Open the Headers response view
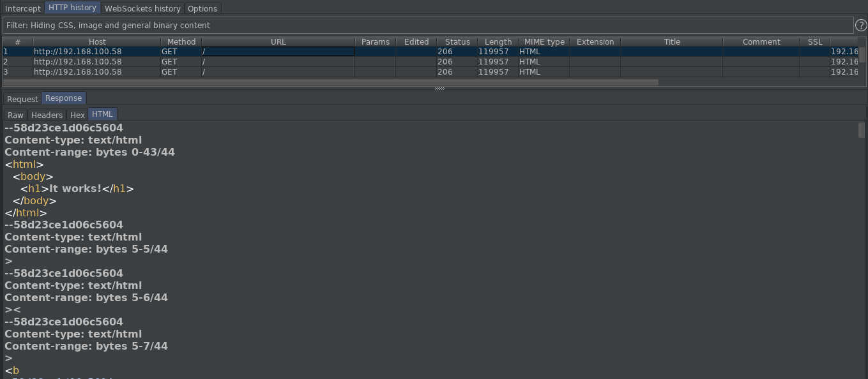Screen dimensions: 868x379 (47, 115)
